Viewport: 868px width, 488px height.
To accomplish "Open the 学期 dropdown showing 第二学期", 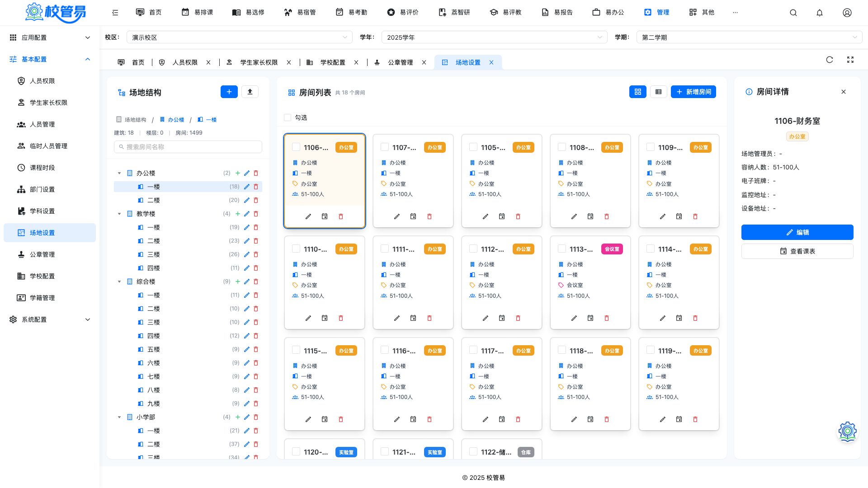I will coord(749,38).
